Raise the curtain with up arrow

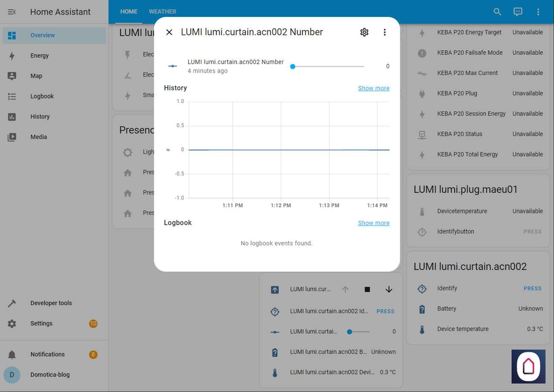pyautogui.click(x=345, y=289)
